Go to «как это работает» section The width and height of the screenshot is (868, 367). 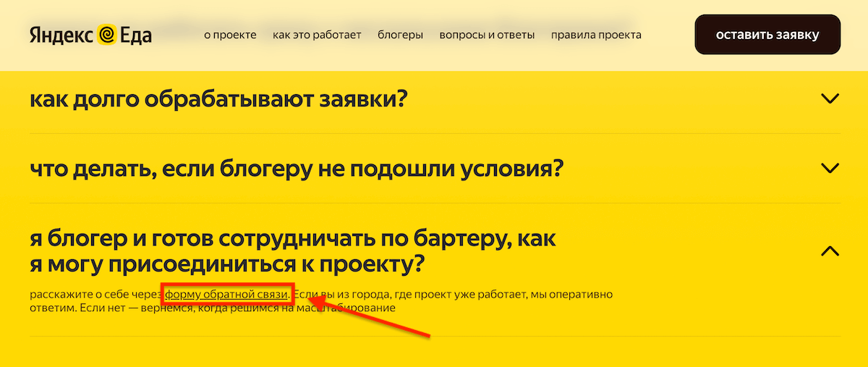click(x=317, y=35)
